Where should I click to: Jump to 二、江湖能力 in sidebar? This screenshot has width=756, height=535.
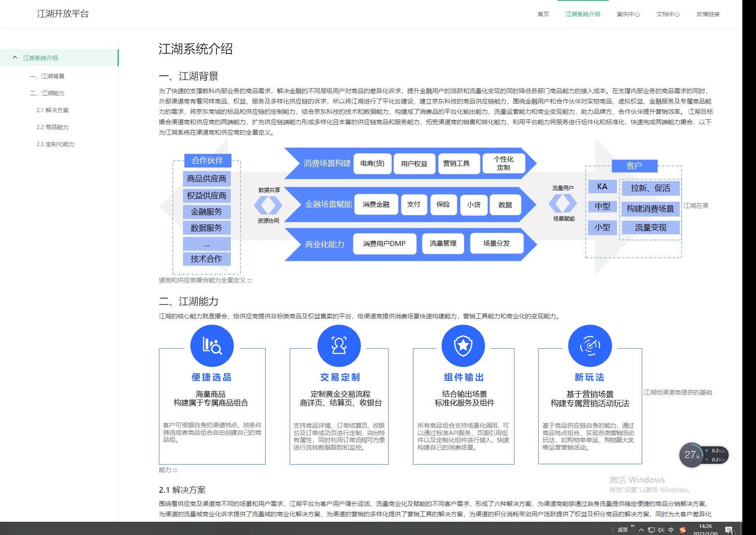(47, 93)
